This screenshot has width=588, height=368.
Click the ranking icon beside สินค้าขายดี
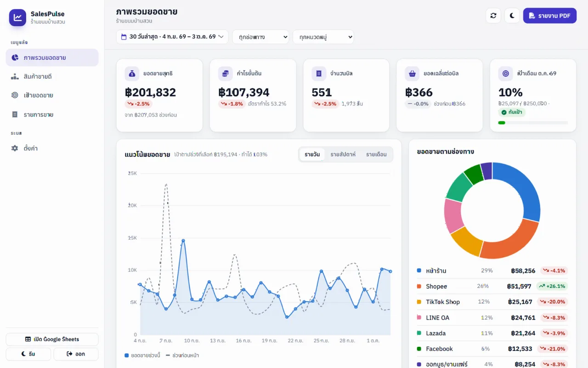point(15,76)
